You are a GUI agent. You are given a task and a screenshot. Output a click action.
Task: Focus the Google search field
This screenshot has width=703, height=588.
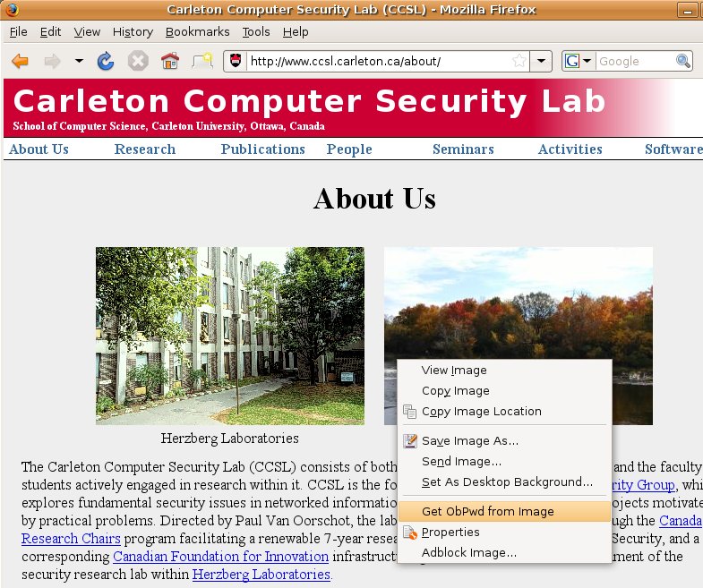coord(636,61)
